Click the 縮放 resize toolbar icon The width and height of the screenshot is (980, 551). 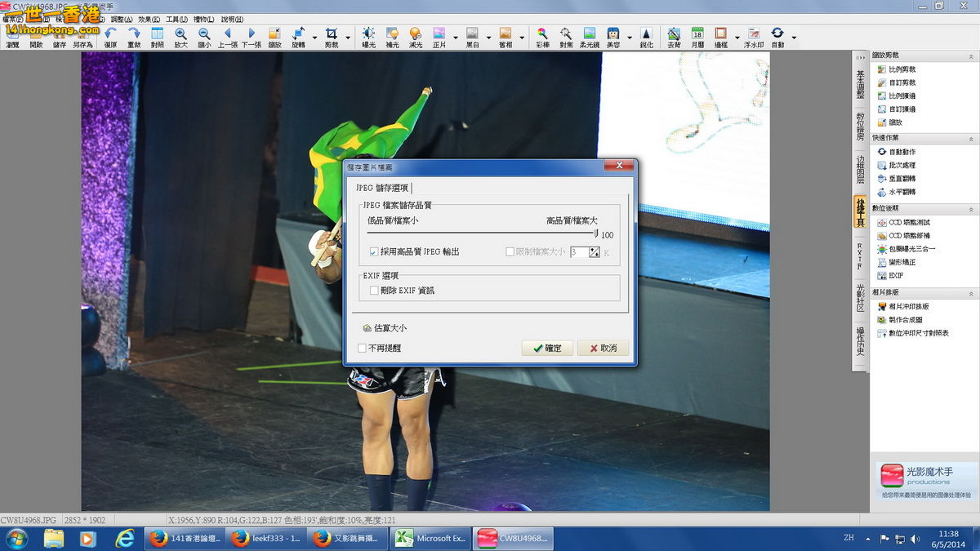[x=275, y=37]
